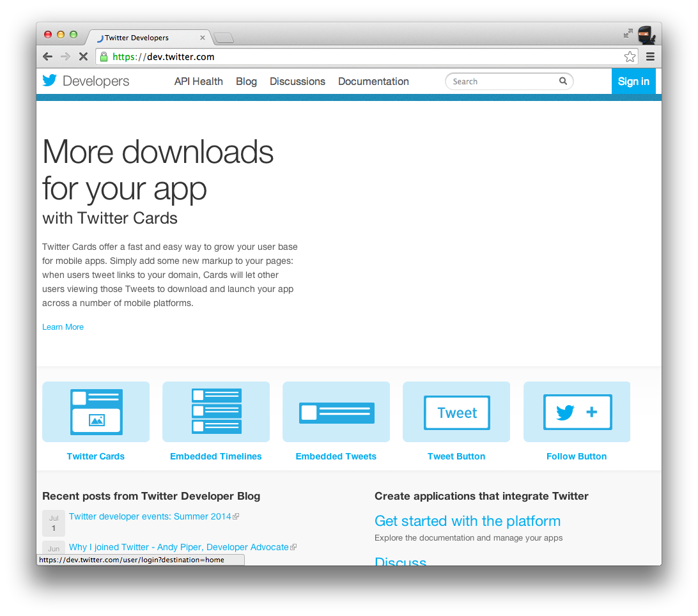Toggle fullscreen with the arrows icon
Screen dimensions: 698x616
click(628, 33)
